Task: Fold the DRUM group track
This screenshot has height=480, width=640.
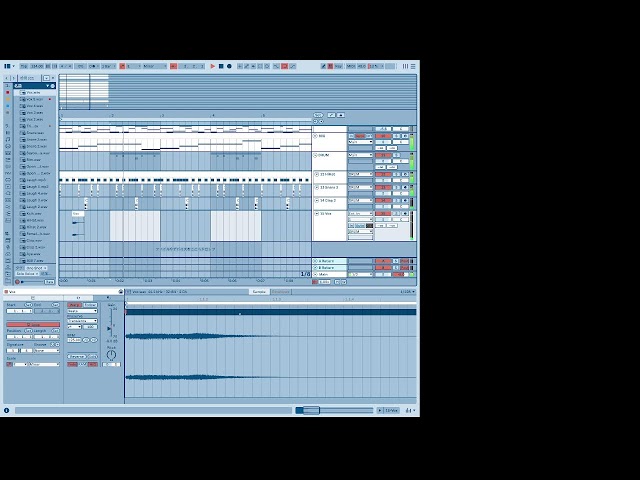Action: coord(315,155)
